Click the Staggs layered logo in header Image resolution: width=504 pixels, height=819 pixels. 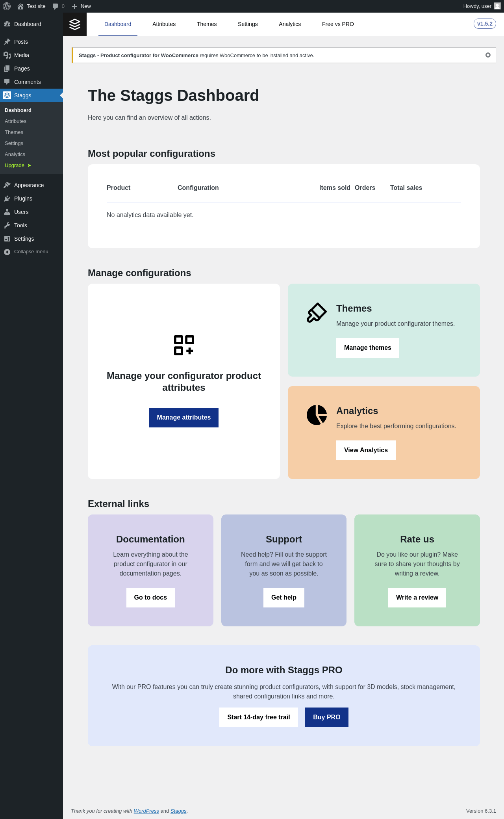[75, 24]
